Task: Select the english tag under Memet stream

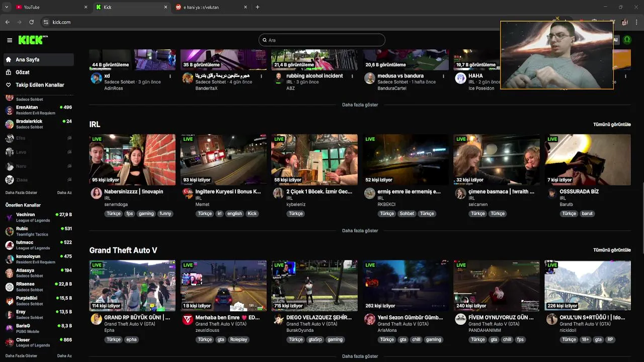Action: point(234,214)
